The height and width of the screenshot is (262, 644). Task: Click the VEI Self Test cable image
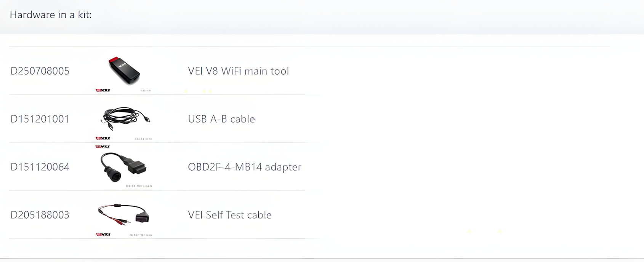(123, 214)
